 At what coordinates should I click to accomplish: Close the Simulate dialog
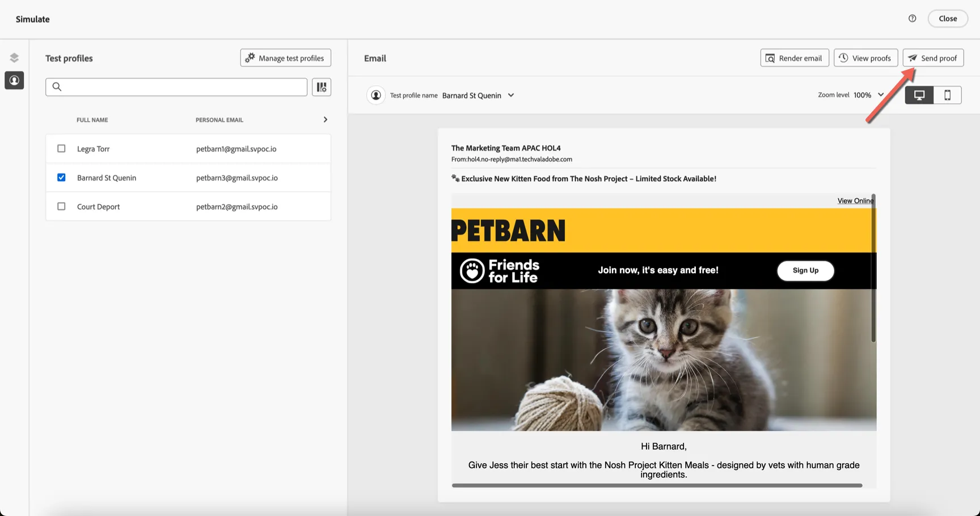tap(948, 19)
